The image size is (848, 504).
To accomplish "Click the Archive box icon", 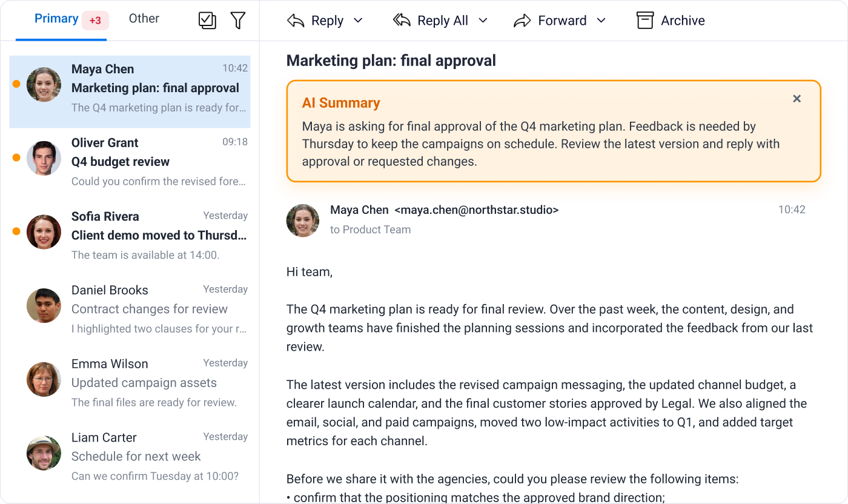I will coord(645,21).
